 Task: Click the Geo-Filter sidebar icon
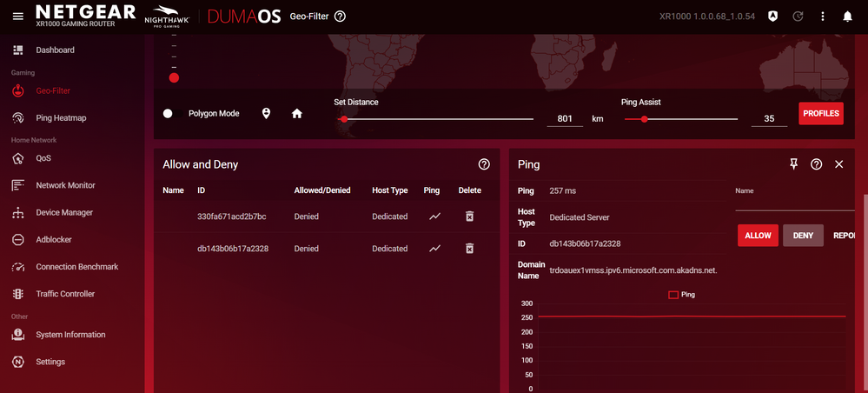point(18,90)
